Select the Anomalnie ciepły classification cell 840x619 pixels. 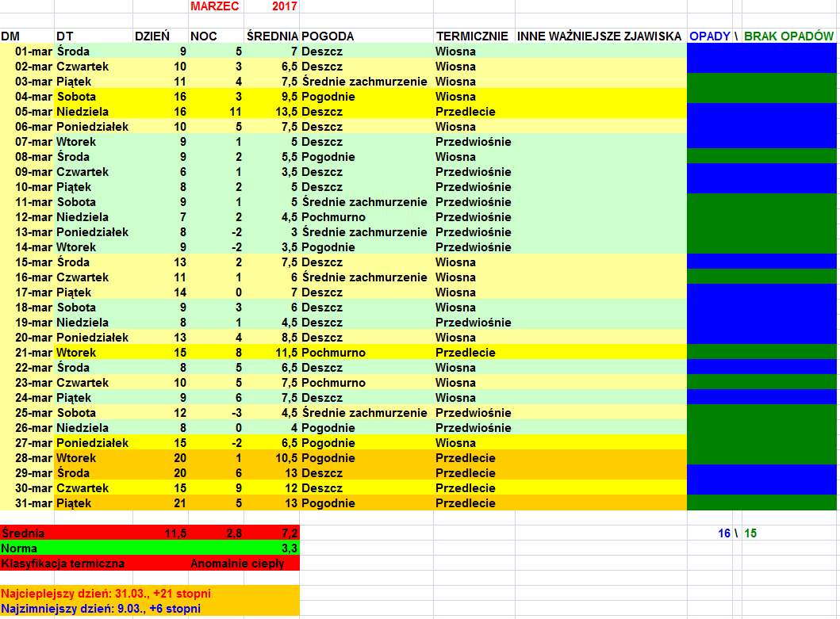coord(244,564)
